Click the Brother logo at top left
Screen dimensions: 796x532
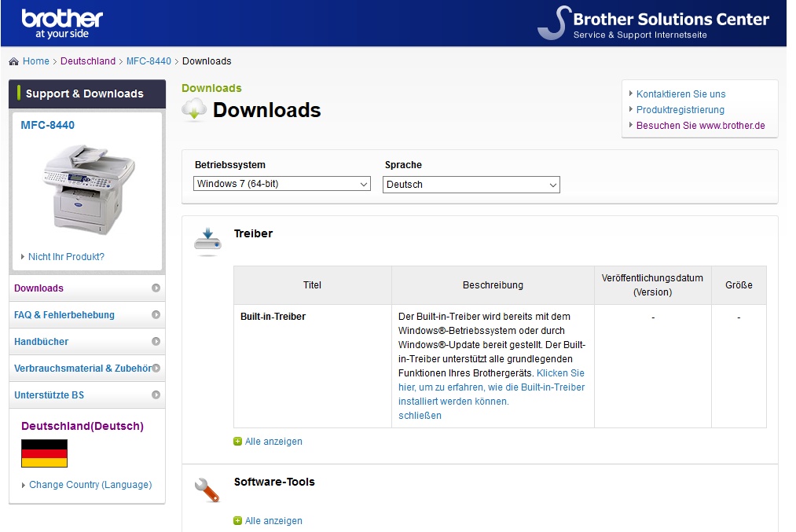62,24
